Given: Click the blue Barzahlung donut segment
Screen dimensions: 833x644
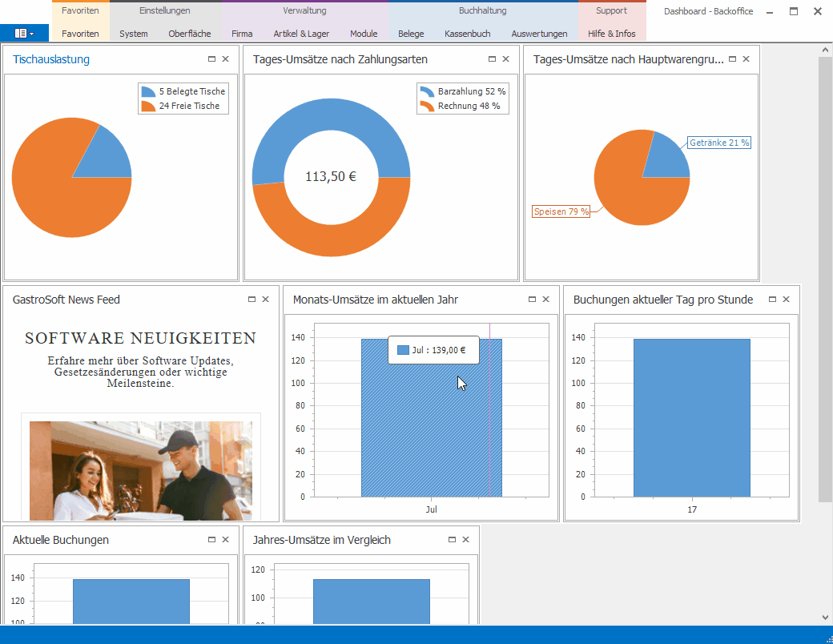Looking at the screenshot, I should [x=331, y=114].
